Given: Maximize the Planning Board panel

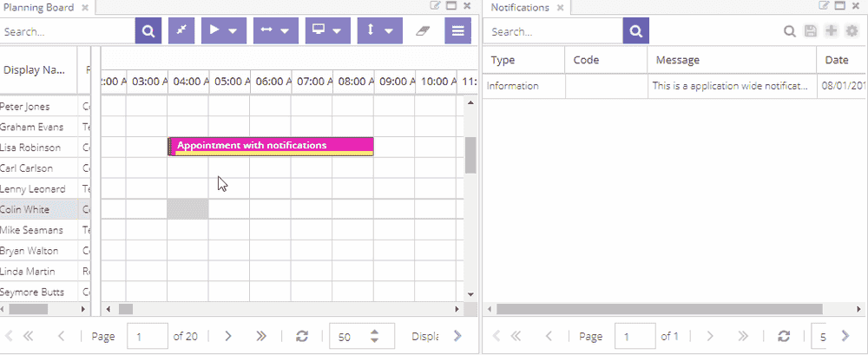Looking at the screenshot, I should point(451,6).
